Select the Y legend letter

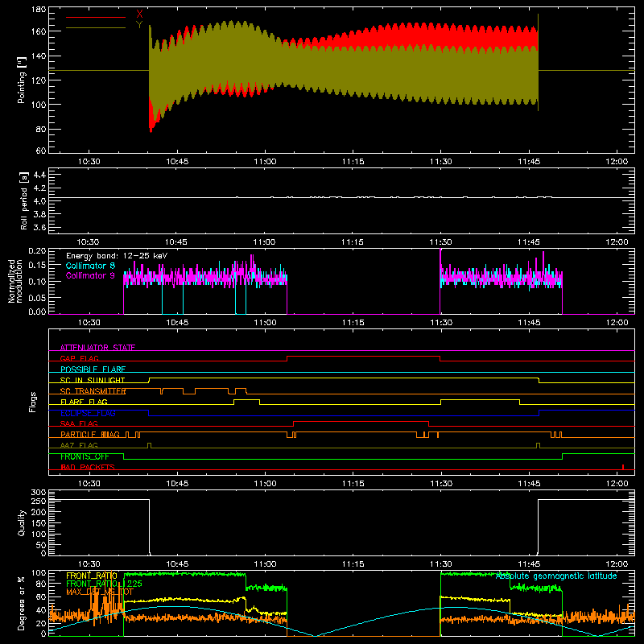[139, 25]
